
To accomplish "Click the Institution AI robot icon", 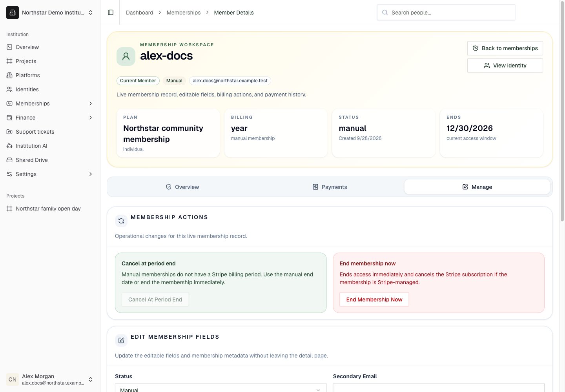I will (9, 146).
